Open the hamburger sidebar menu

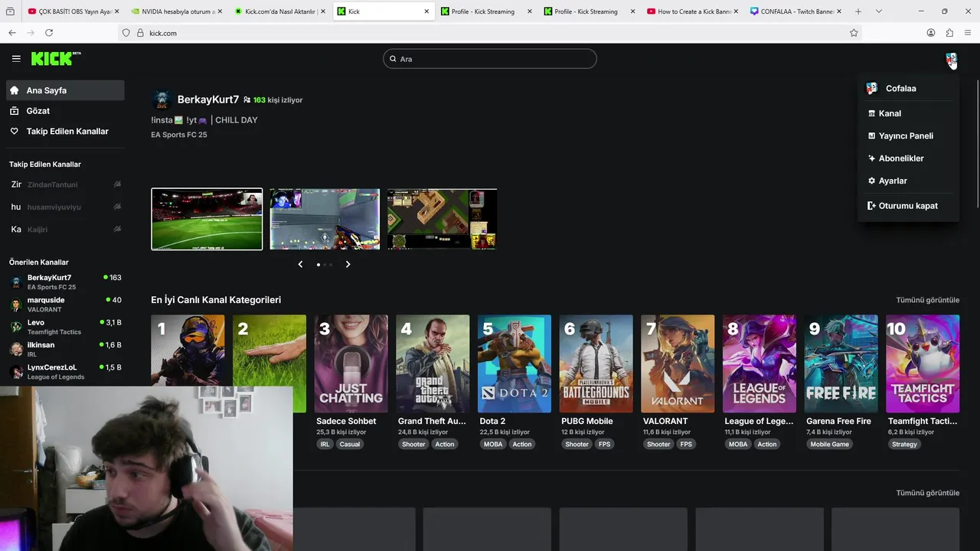(16, 58)
